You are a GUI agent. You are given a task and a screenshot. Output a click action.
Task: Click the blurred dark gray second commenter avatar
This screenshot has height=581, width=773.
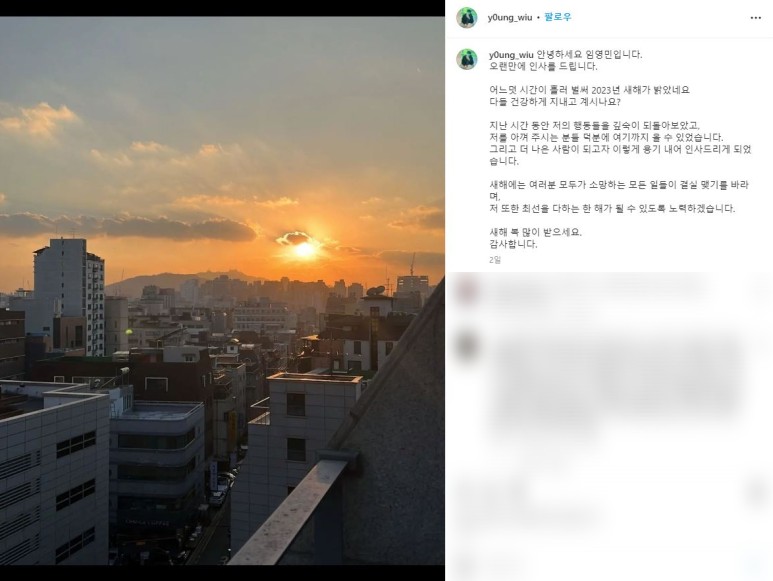(466, 345)
